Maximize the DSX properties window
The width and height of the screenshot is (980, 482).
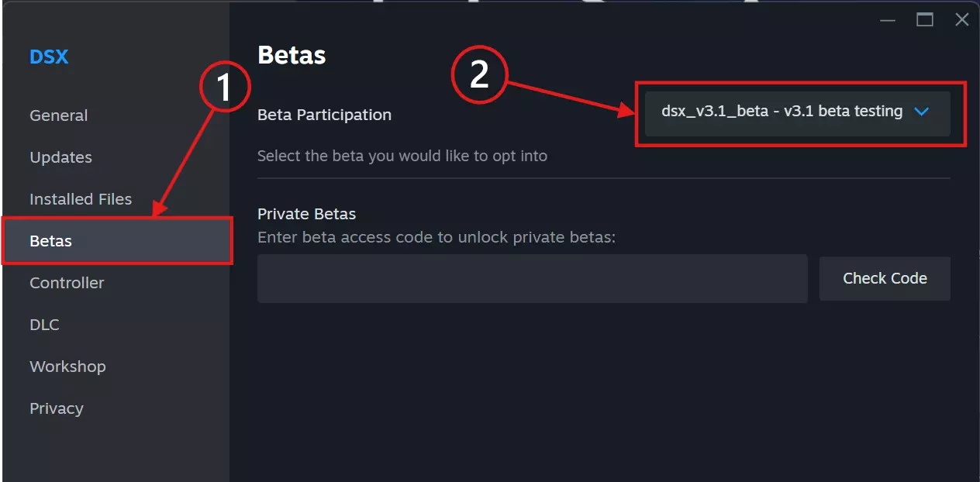(924, 20)
